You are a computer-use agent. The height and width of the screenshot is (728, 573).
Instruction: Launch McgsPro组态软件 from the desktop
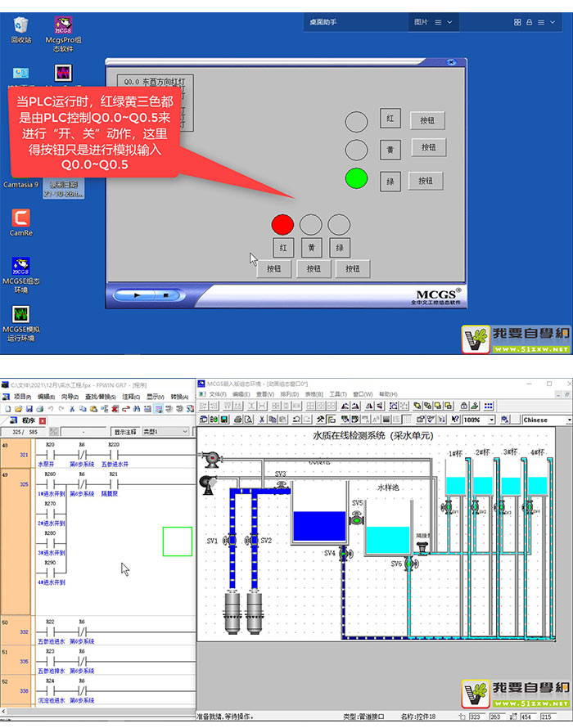tap(63, 34)
